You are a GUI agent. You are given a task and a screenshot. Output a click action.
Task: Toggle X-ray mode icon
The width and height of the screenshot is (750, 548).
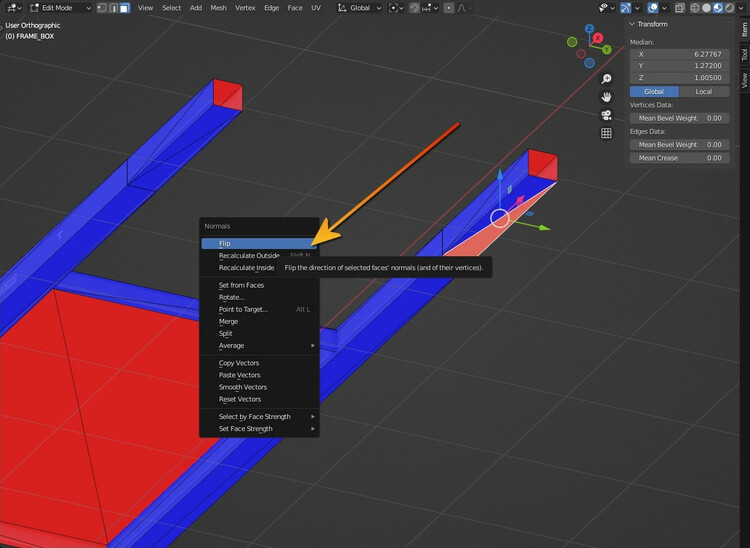point(680,8)
